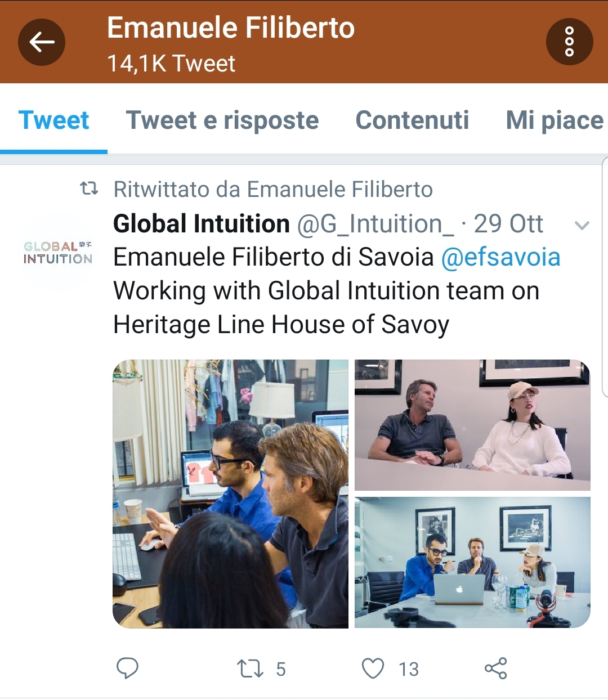View the top right photo

coord(472,425)
